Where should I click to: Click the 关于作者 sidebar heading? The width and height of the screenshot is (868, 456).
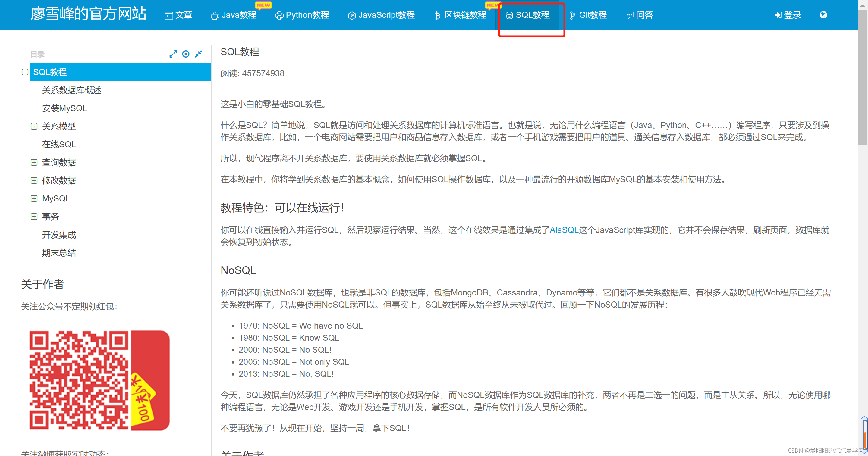[x=42, y=284]
